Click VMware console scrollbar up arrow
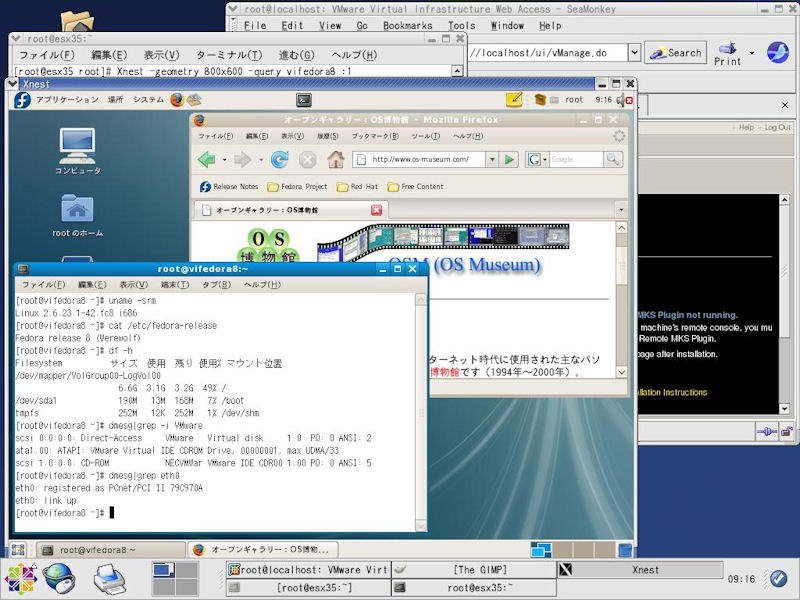The image size is (800, 600). pyautogui.click(x=784, y=200)
